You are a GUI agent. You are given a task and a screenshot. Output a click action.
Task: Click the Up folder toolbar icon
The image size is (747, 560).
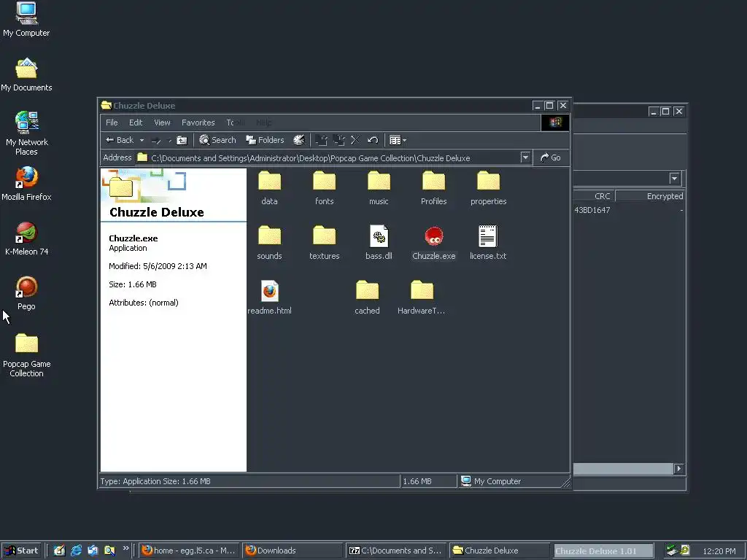[182, 140]
